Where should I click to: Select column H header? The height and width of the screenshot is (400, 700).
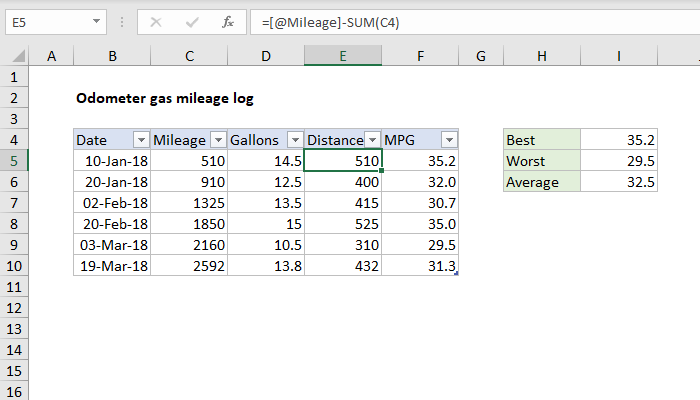click(541, 57)
